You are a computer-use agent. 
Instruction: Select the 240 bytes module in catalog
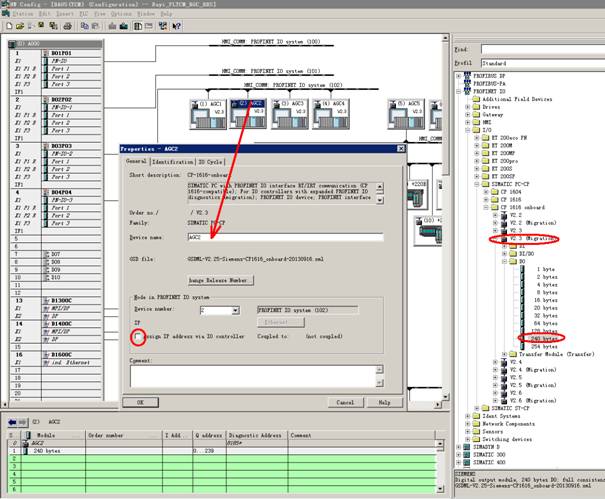click(540, 338)
